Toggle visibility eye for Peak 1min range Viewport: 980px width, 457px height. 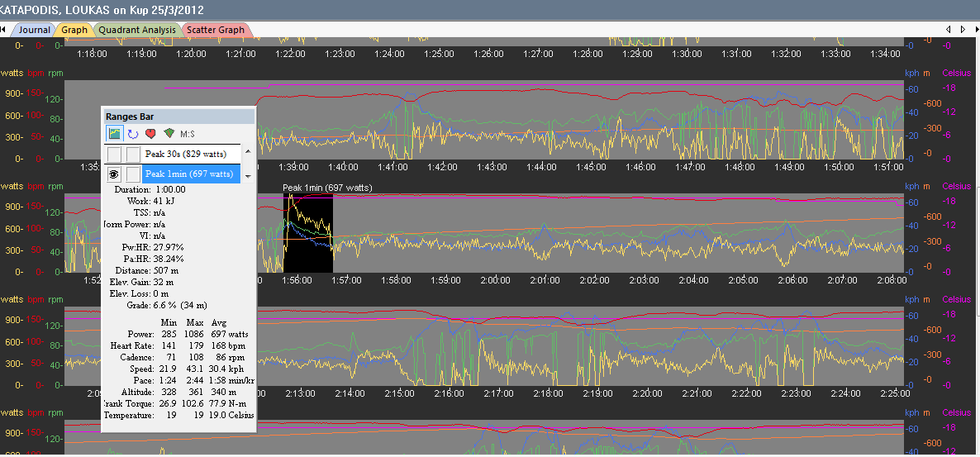pyautogui.click(x=114, y=174)
